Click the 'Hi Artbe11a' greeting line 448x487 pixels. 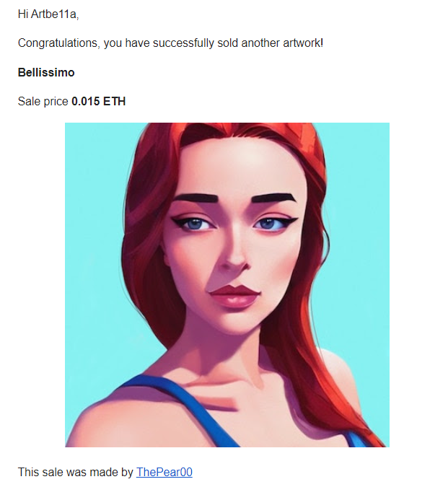[x=48, y=14]
